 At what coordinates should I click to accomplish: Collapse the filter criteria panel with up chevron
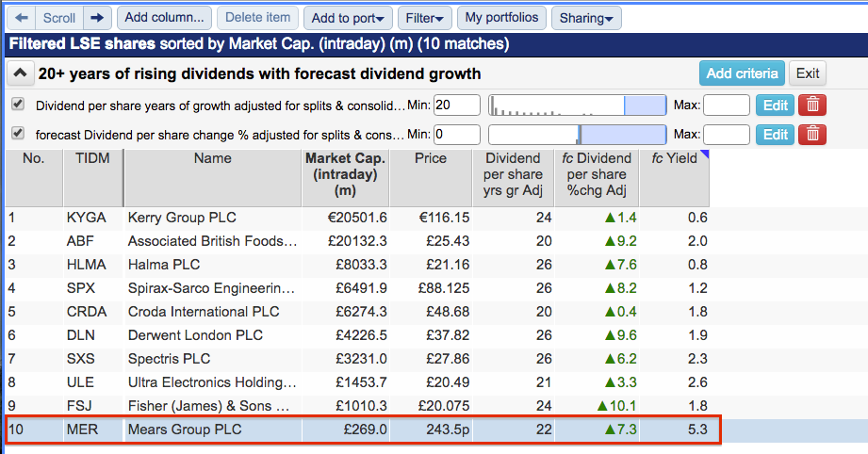(20, 73)
